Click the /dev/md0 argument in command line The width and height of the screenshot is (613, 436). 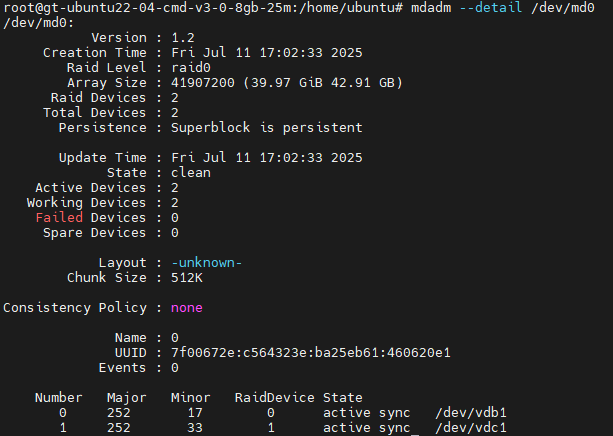(563, 7)
